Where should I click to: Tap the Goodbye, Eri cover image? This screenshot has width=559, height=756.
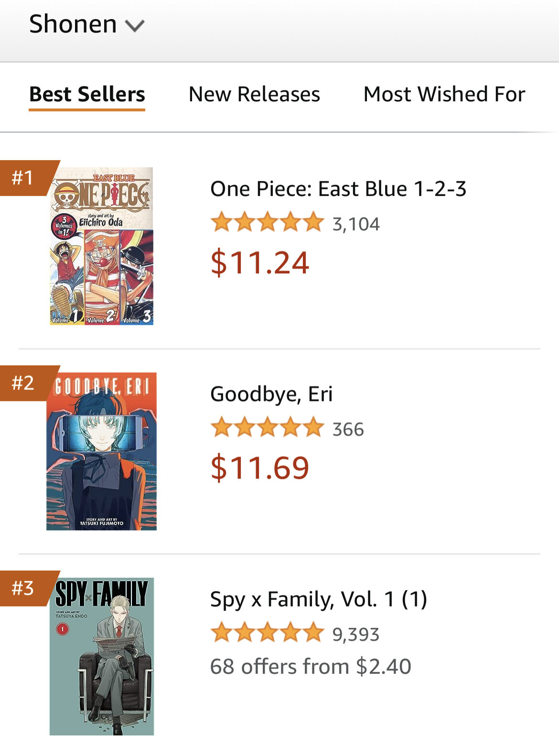tap(101, 451)
